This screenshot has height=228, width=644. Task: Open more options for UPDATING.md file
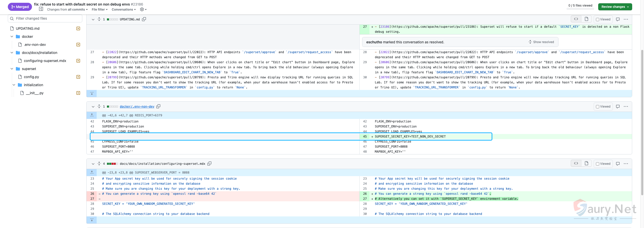coord(626,19)
